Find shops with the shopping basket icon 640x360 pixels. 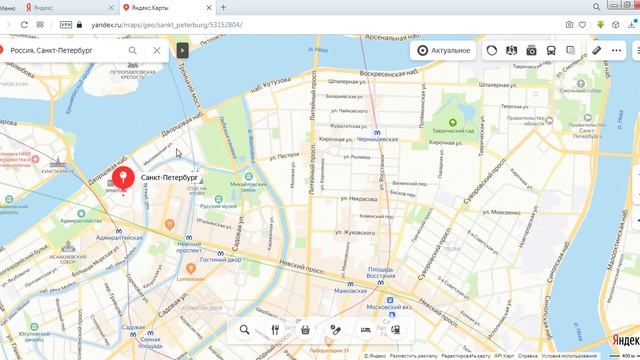click(x=305, y=330)
